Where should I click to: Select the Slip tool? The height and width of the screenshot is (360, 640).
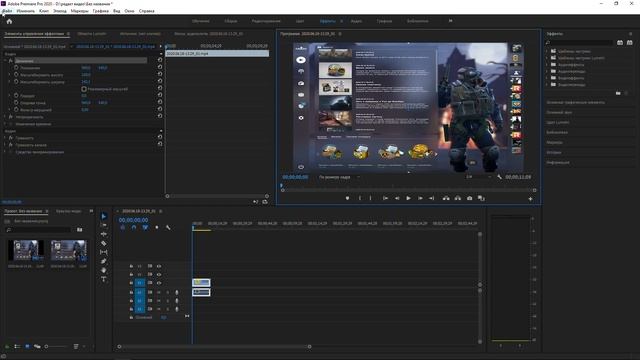coord(104,252)
